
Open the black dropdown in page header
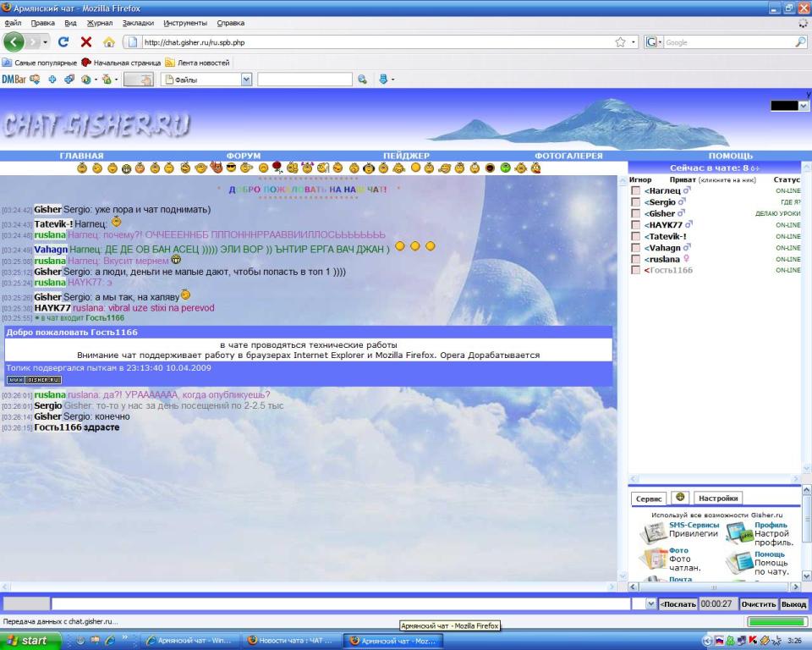click(804, 106)
